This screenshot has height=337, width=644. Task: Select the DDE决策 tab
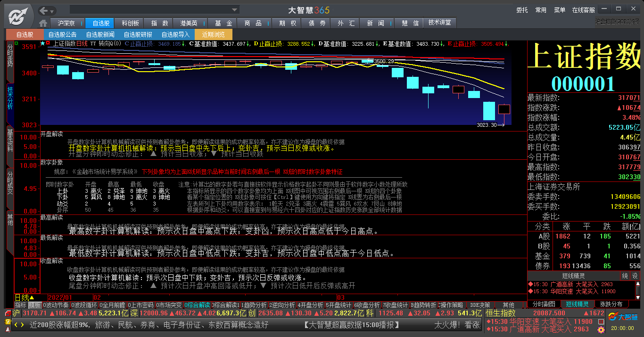[480, 305]
